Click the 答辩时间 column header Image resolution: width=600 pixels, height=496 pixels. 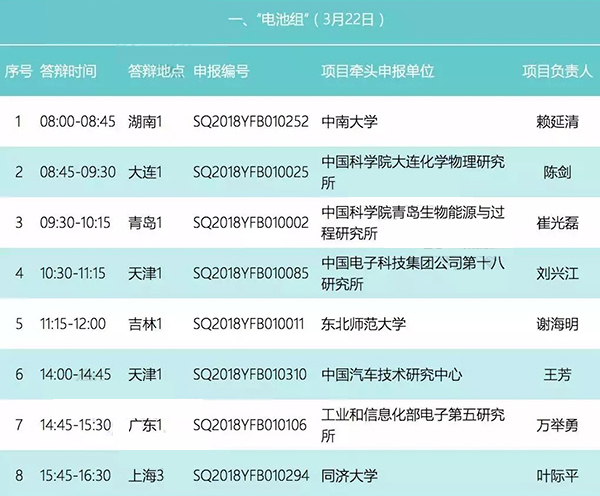(x=68, y=72)
